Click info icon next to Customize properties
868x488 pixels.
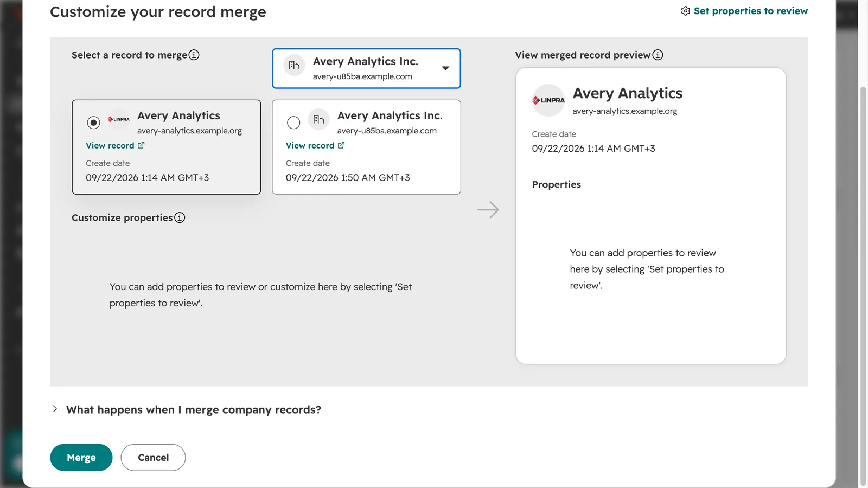coord(180,217)
